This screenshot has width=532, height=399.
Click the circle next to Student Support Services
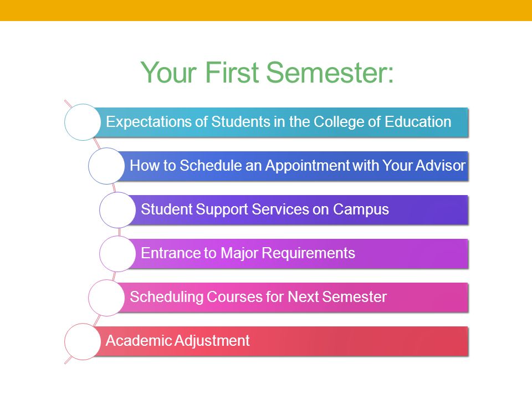click(x=117, y=209)
